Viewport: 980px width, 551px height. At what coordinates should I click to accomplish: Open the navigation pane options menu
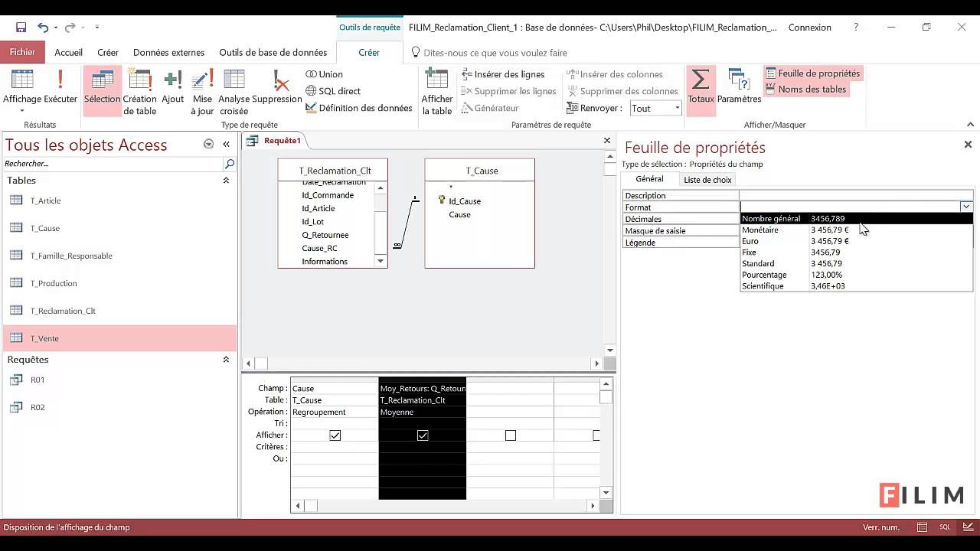(208, 144)
